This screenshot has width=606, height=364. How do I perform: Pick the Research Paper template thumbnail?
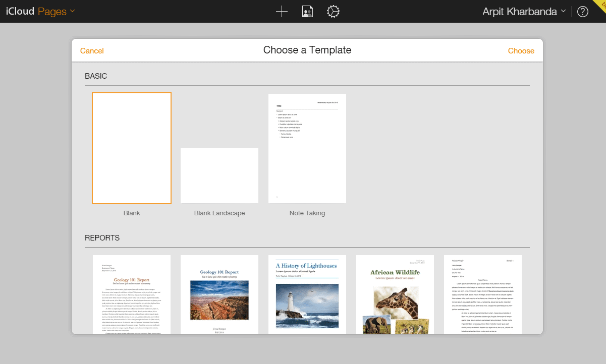point(483,294)
